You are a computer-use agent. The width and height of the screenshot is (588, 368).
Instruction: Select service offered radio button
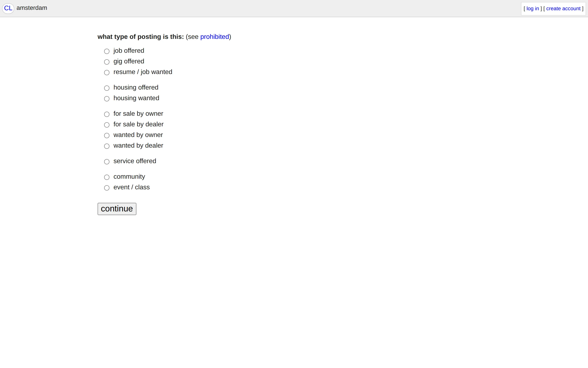click(x=107, y=162)
